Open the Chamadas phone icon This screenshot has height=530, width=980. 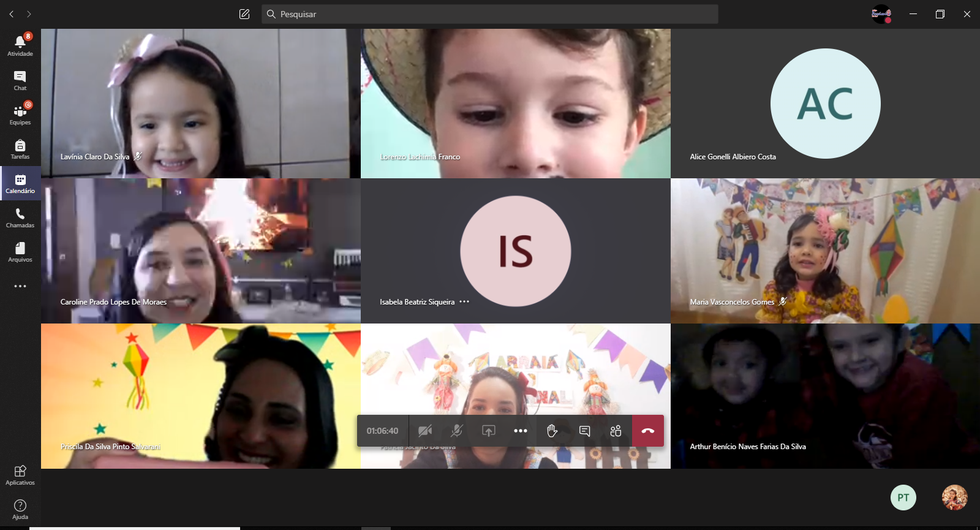(20, 217)
